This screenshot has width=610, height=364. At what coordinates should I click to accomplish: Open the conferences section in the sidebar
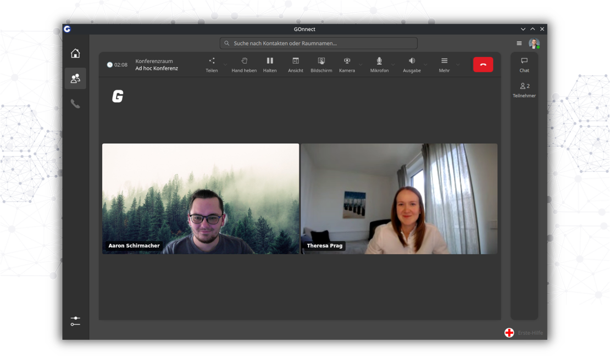coord(75,79)
